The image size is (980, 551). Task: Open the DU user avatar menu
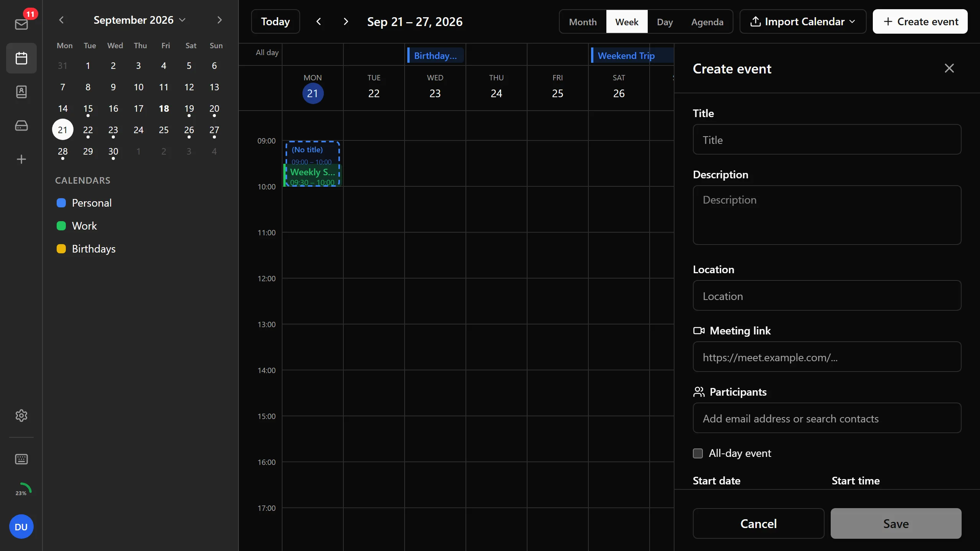click(21, 527)
